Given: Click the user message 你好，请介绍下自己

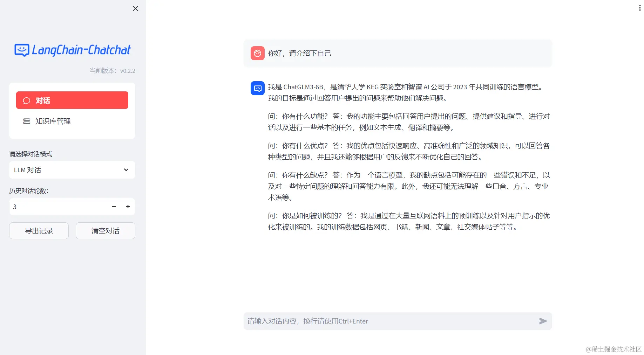Looking at the screenshot, I should [x=300, y=53].
